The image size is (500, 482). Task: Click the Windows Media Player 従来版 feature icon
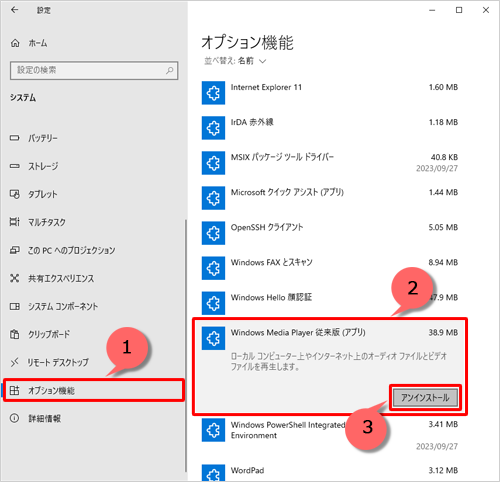click(213, 338)
